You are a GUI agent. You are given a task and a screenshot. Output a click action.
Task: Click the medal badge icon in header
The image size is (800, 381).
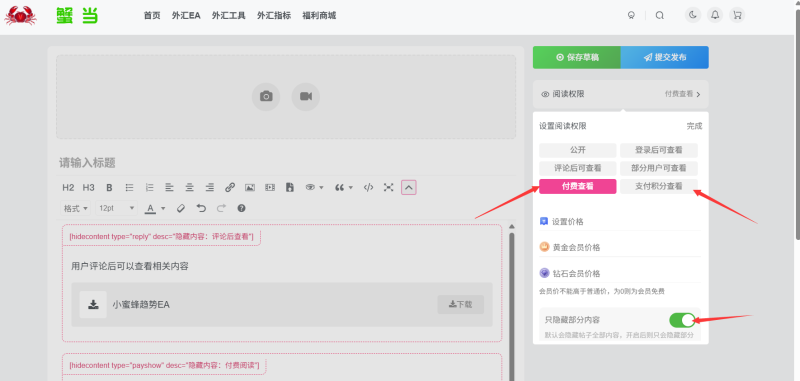click(x=631, y=15)
